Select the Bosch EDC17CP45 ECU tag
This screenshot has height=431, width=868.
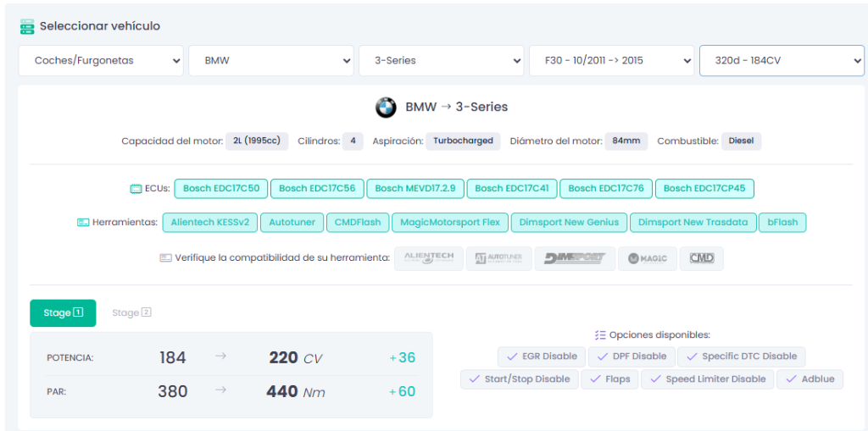704,189
